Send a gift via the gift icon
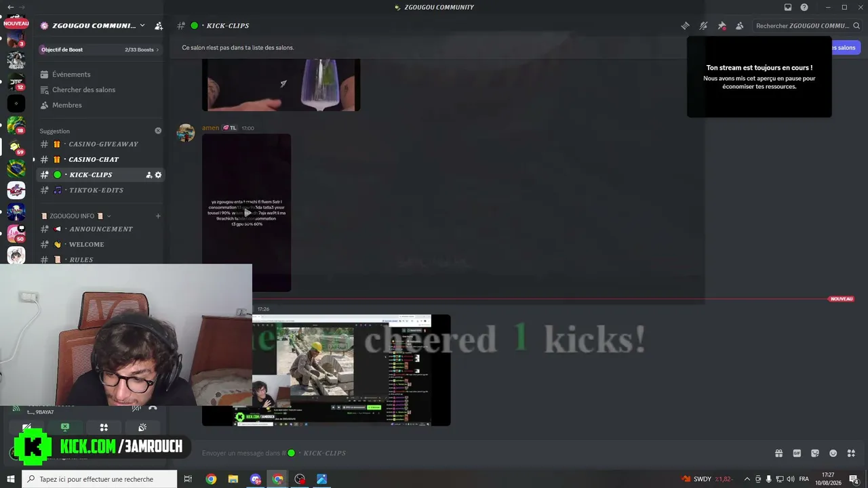 [x=778, y=453]
